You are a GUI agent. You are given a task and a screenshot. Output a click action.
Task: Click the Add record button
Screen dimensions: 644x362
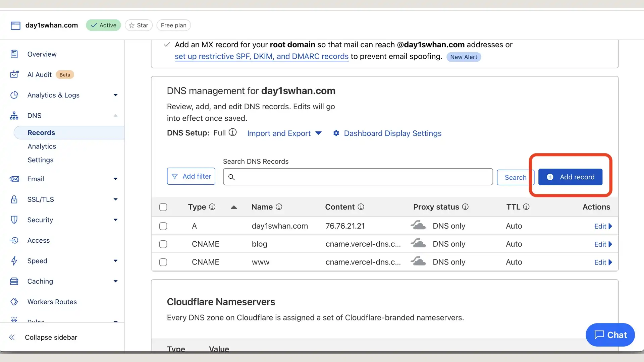tap(570, 177)
